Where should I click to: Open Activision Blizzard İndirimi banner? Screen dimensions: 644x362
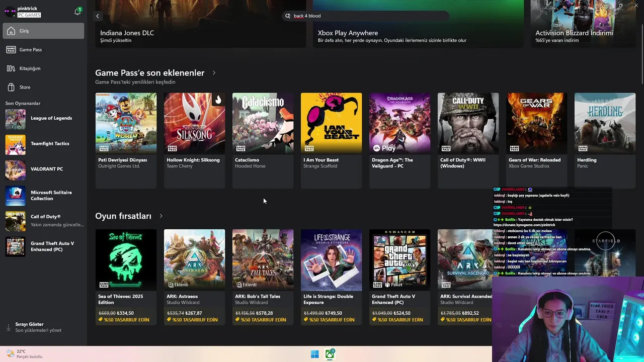[583, 24]
